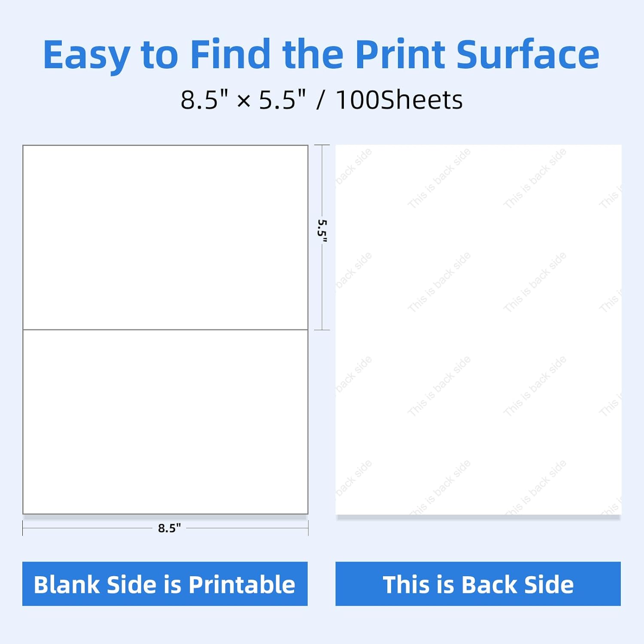Click the word "Printable" in the blue banner

pos(242,585)
